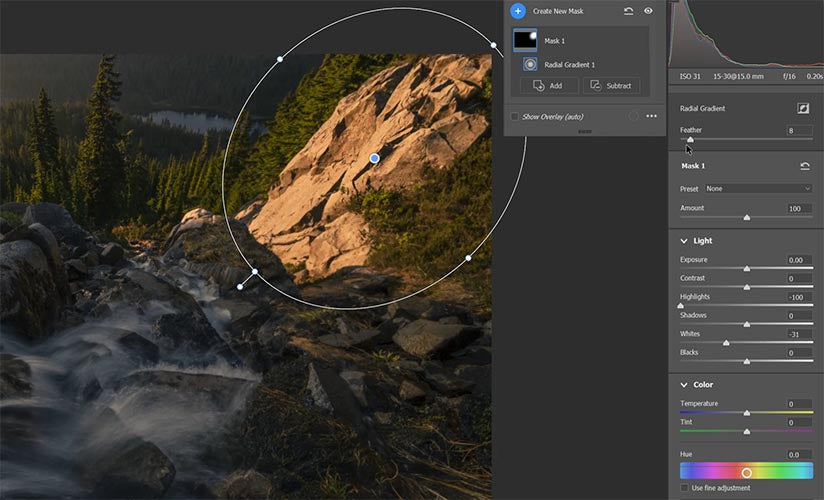824x500 pixels.
Task: Click the reset all masks arrow icon
Action: coord(628,11)
